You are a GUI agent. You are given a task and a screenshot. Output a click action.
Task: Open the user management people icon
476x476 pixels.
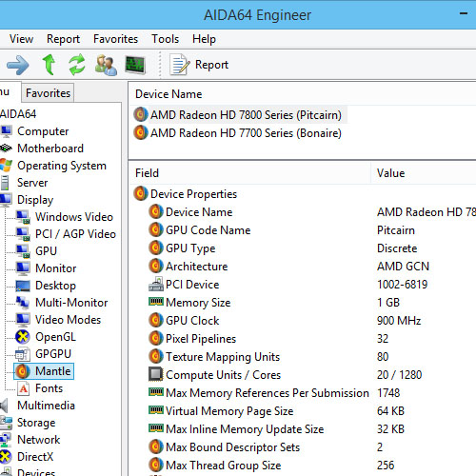pos(106,65)
